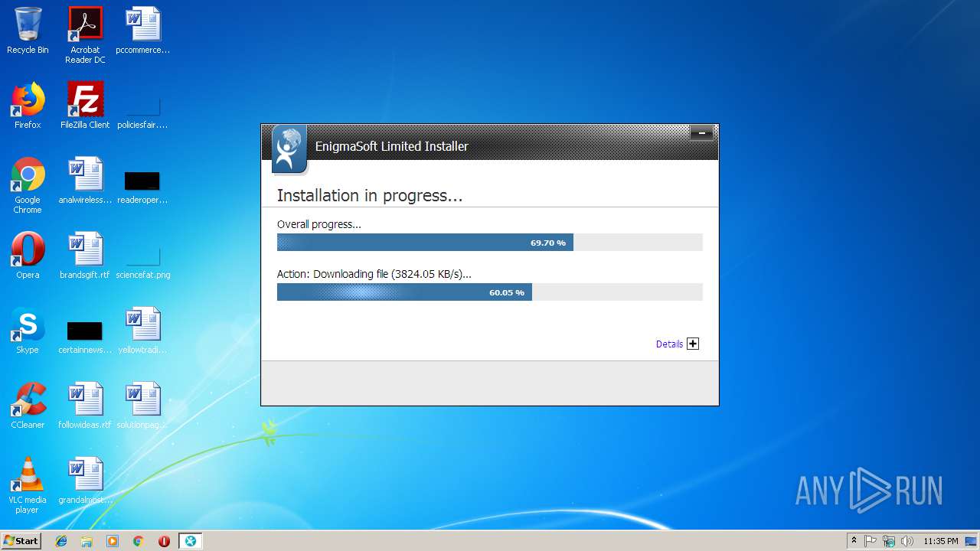Click the volume speaker tray icon

tap(907, 541)
